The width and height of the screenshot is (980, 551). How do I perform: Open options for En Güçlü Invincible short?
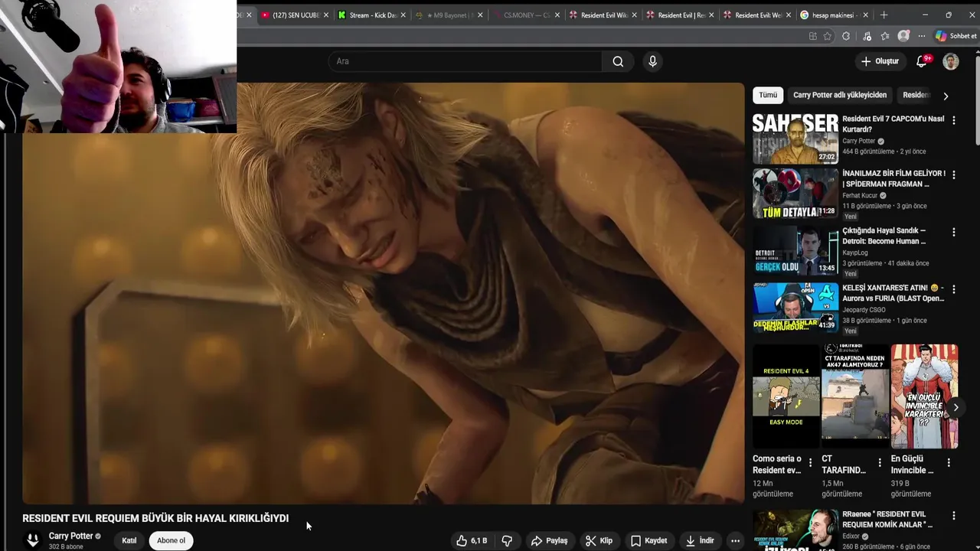(x=949, y=462)
